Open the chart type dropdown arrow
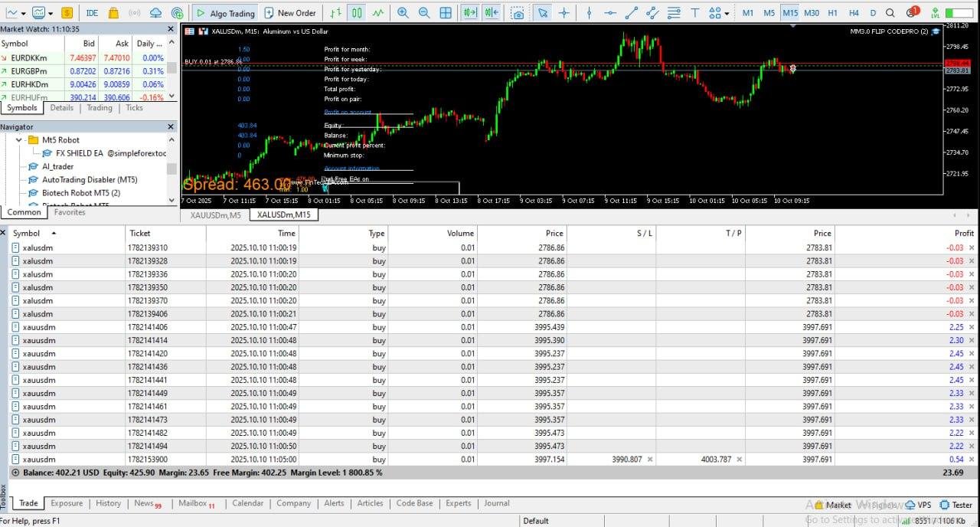Screen dimensions: 980x527 24,13
